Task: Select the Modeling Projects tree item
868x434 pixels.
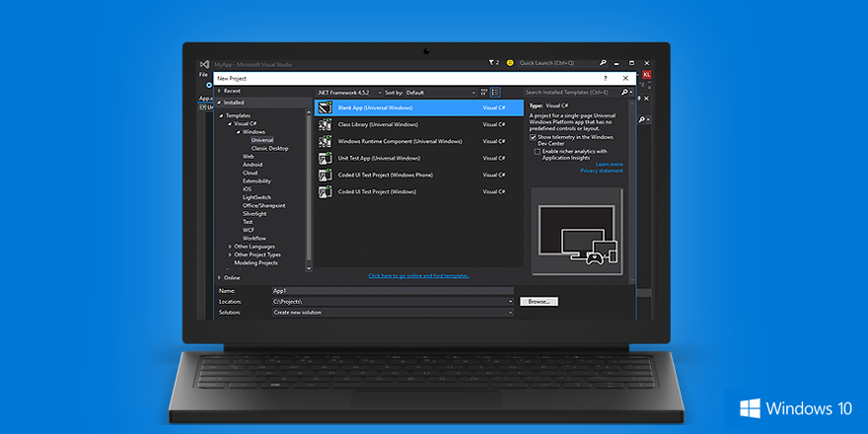Action: click(255, 263)
